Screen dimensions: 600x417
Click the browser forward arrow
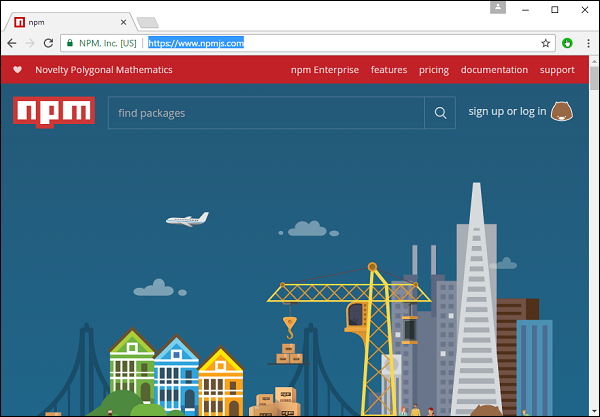30,43
